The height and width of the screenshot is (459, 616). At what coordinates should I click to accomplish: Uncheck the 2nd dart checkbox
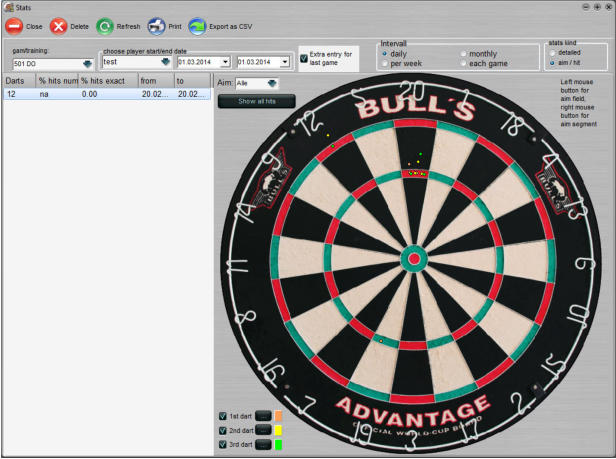[223, 430]
